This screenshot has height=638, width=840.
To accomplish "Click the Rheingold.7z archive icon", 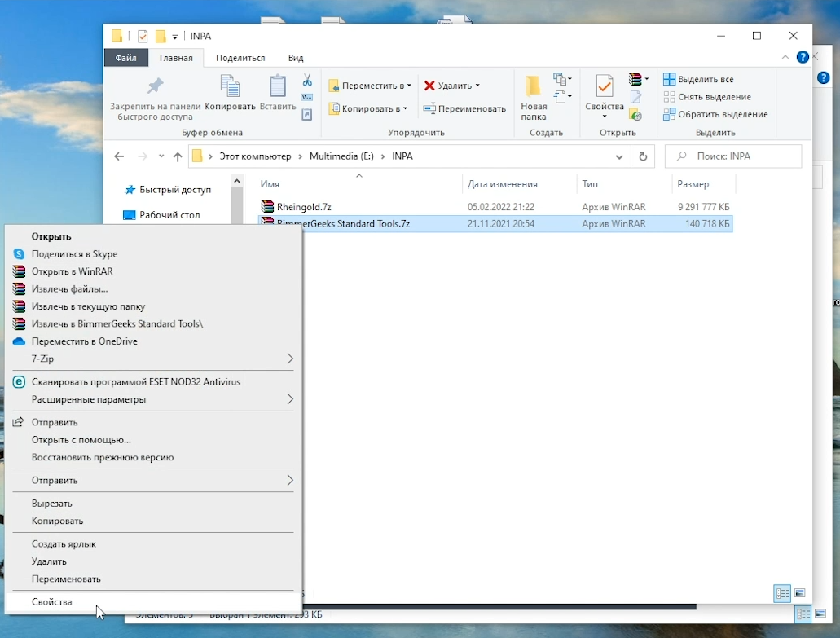I will point(266,206).
